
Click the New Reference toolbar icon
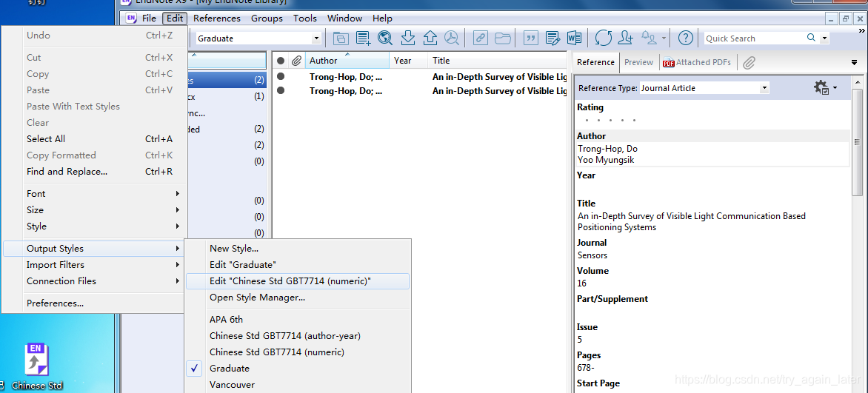(363, 38)
